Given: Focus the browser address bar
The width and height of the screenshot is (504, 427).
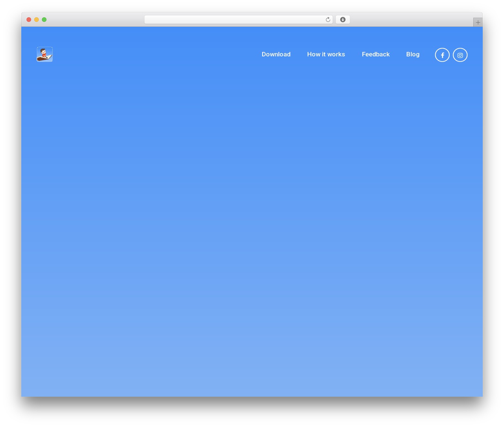Looking at the screenshot, I should [x=239, y=20].
